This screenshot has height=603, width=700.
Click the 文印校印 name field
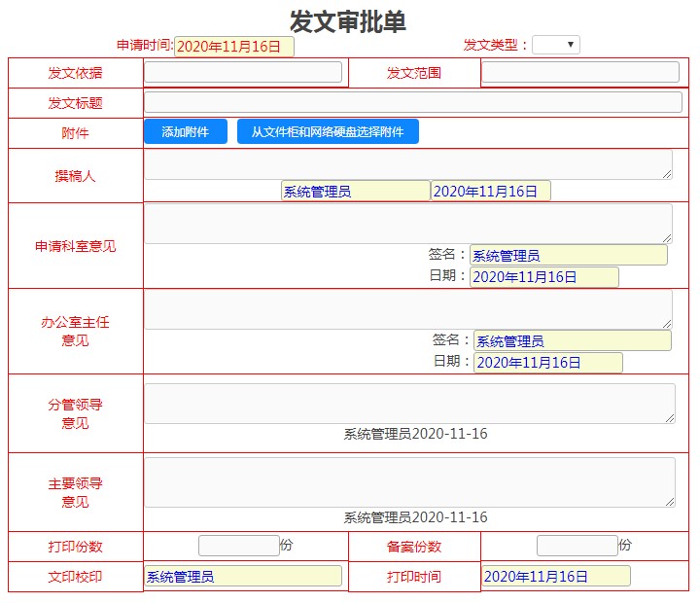[x=243, y=576]
